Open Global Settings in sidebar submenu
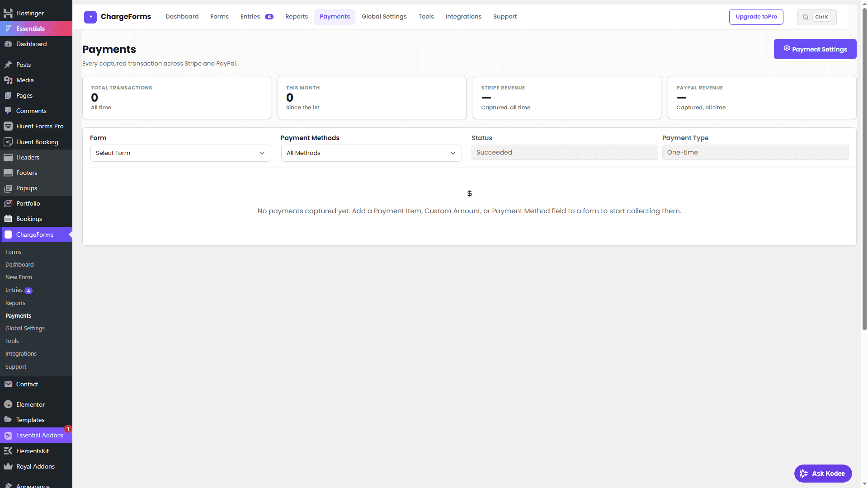The width and height of the screenshot is (868, 488). pos(25,328)
